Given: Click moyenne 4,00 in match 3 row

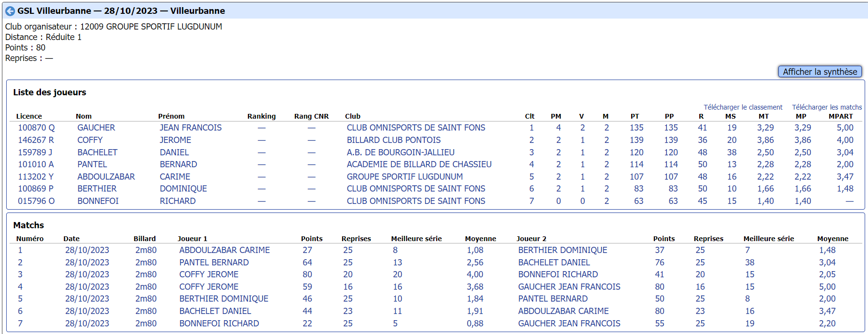Looking at the screenshot, I should (x=475, y=274).
